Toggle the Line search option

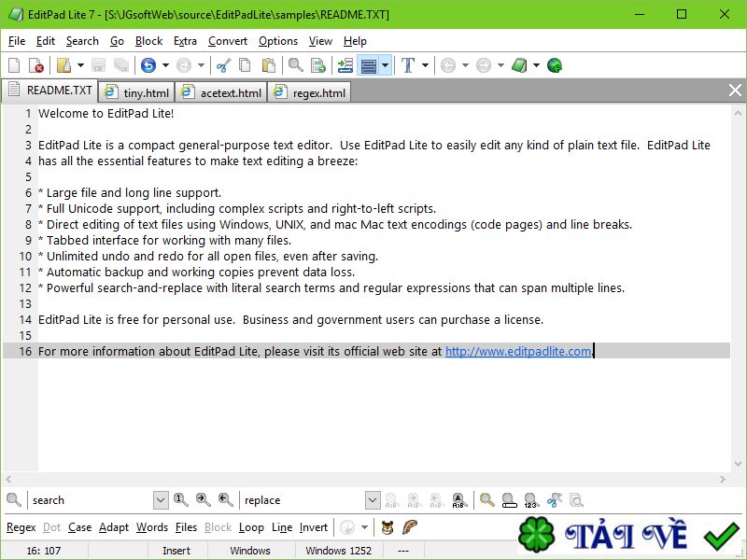tap(282, 527)
